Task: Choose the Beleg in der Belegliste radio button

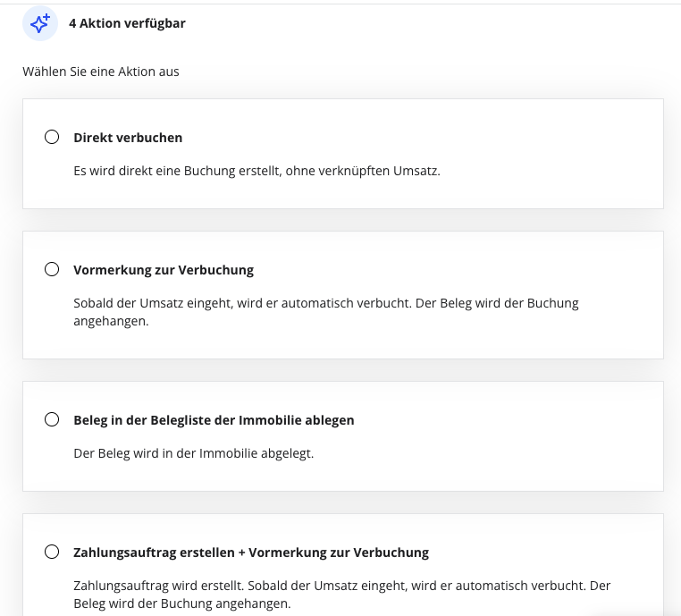Action: click(x=52, y=419)
